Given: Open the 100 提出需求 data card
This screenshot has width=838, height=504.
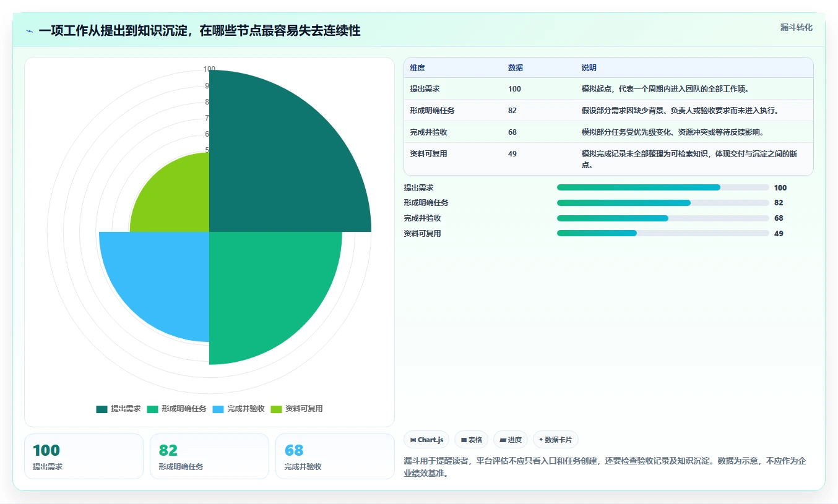Looking at the screenshot, I should point(84,456).
